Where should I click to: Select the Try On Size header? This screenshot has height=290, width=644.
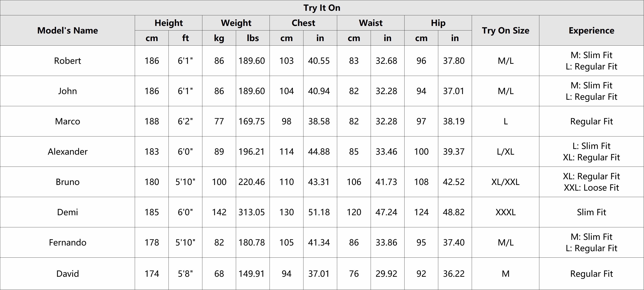(505, 30)
